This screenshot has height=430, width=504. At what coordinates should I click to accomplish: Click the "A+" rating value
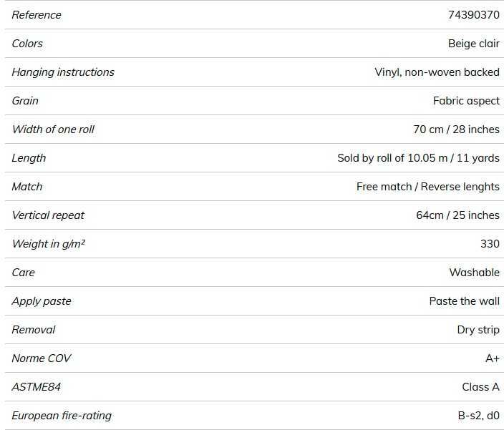pyautogui.click(x=492, y=358)
